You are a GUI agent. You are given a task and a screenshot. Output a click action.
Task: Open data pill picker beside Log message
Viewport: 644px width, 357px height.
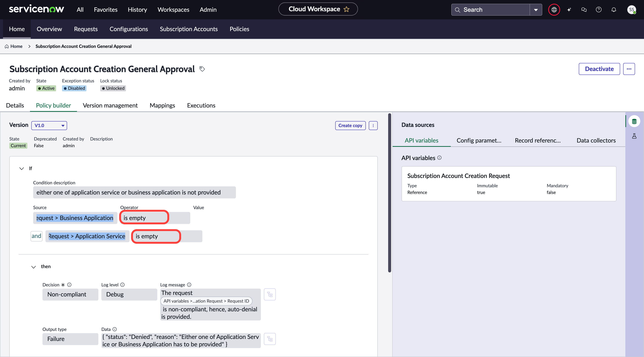pyautogui.click(x=270, y=294)
